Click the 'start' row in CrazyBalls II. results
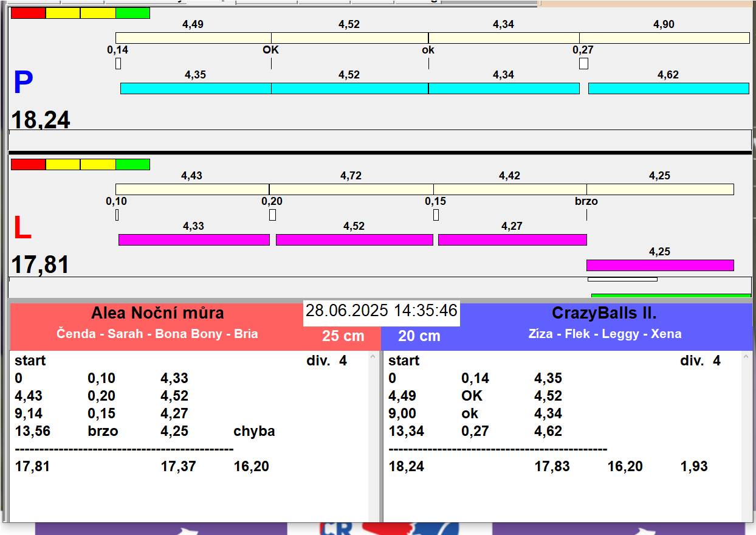The image size is (756, 535). pos(404,361)
